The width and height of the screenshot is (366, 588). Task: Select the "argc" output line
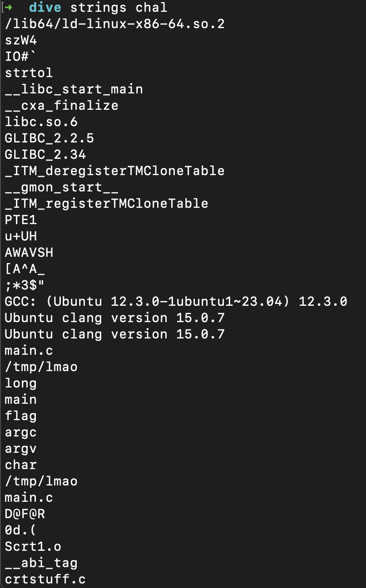[20, 432]
